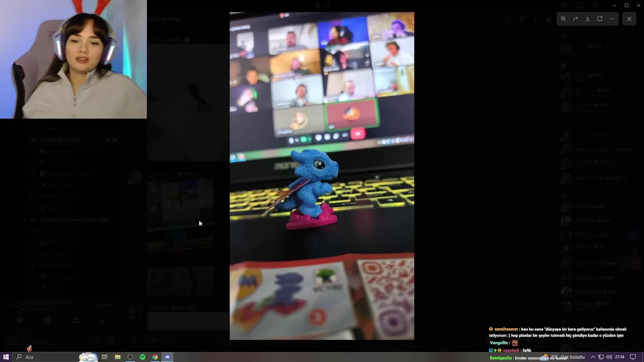Forward the image using the arrow icon

[576, 19]
